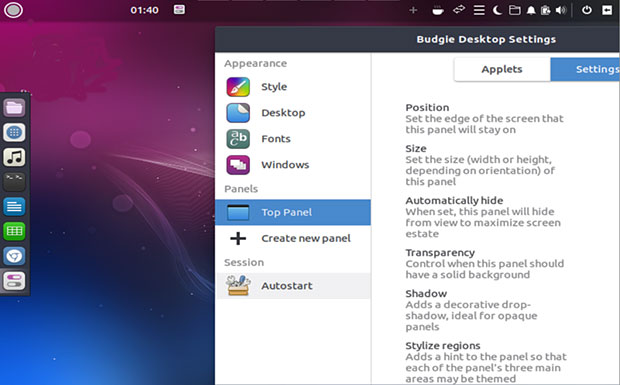The height and width of the screenshot is (385, 620).
Task: Open the volume speaker applet
Action: 561,10
